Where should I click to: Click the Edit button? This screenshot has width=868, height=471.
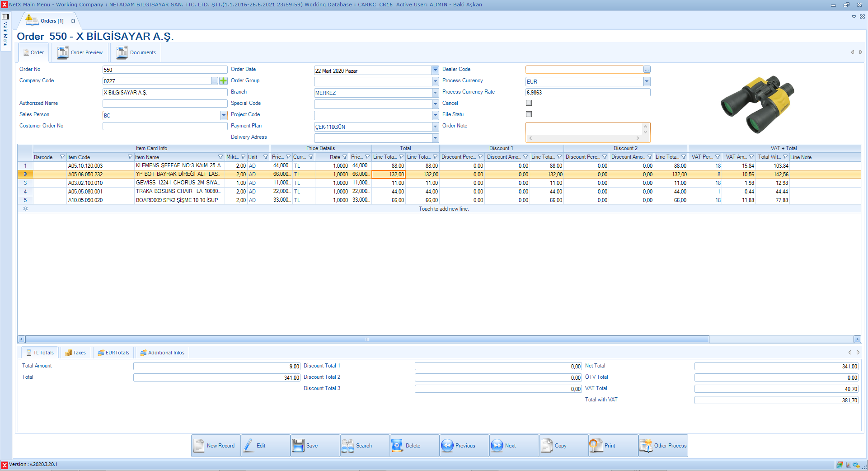261,446
